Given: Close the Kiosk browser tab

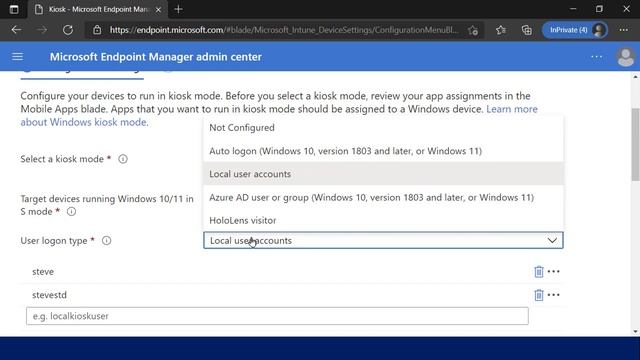Looking at the screenshot, I should click(158, 9).
